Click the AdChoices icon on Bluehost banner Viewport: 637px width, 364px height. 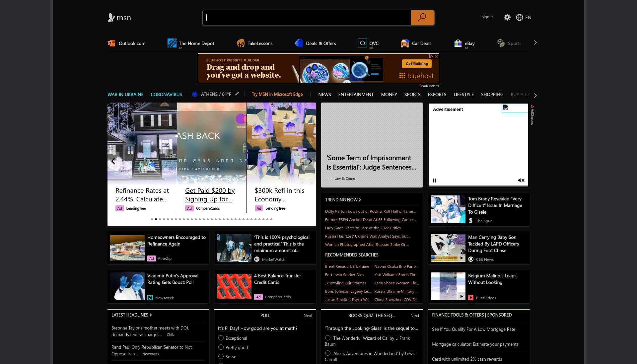pyautogui.click(x=431, y=56)
